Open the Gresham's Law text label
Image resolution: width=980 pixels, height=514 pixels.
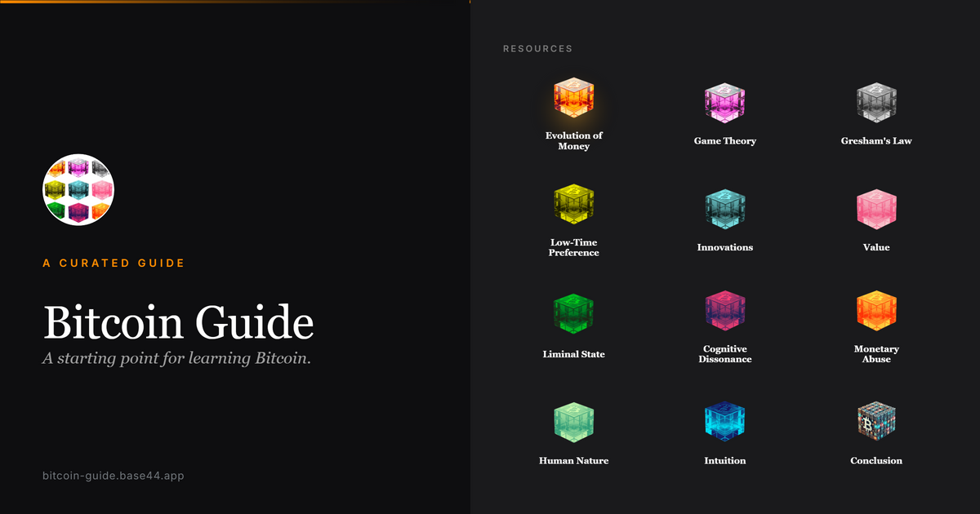pos(876,141)
